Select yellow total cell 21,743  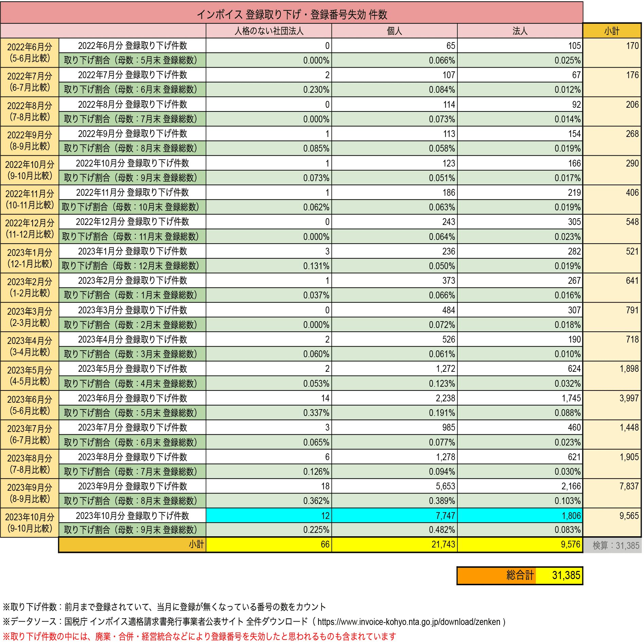(395, 544)
